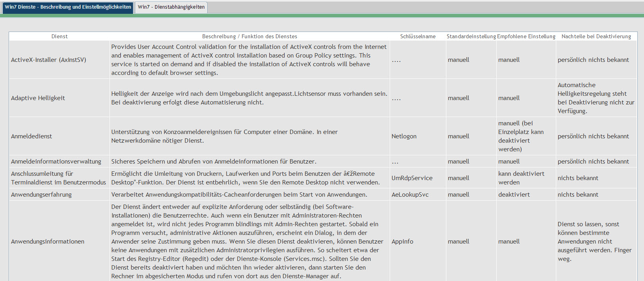This screenshot has height=281, width=644.
Task: Click the '....' key name in Adaptive Helligkeit row
Action: [396, 99]
